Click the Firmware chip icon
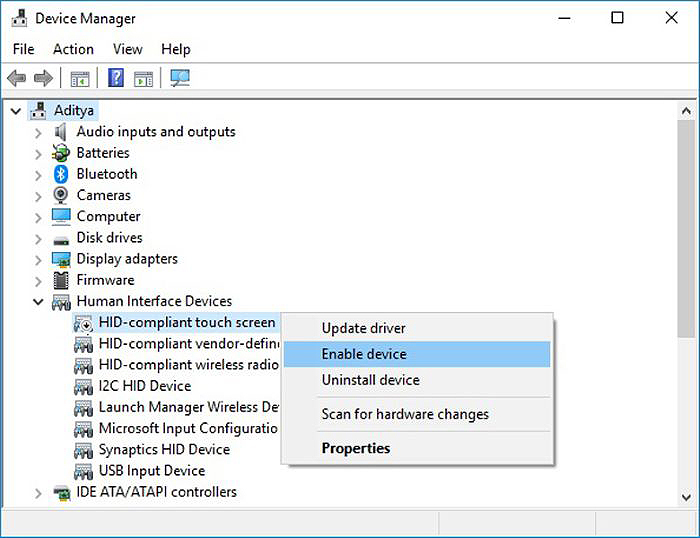This screenshot has width=700, height=538. (x=61, y=280)
